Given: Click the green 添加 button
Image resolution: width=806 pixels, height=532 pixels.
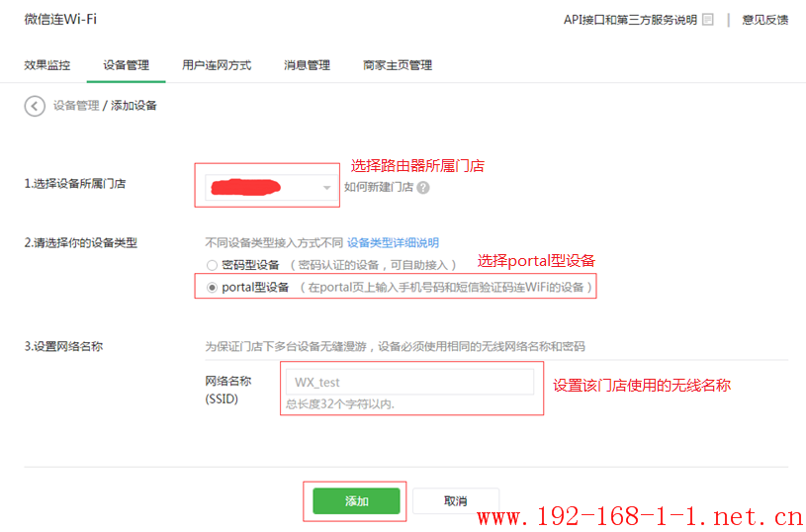Looking at the screenshot, I should (356, 501).
